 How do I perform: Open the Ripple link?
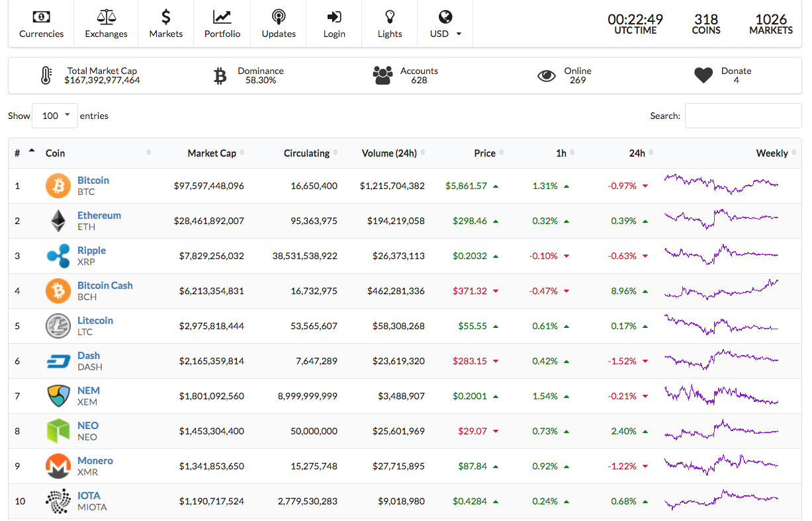coord(91,250)
